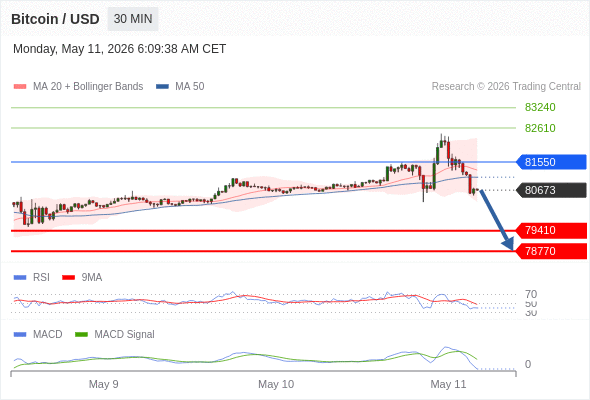Click the MACD zero level label
This screenshot has height=400, width=590.
point(528,364)
